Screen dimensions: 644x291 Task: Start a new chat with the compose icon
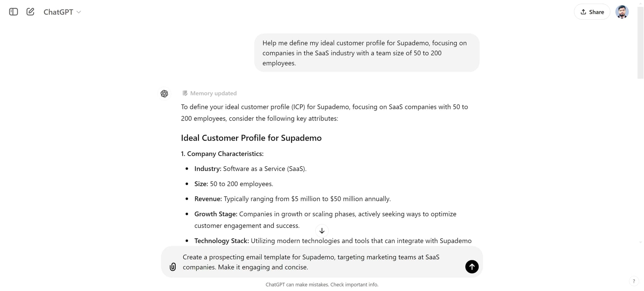click(30, 11)
